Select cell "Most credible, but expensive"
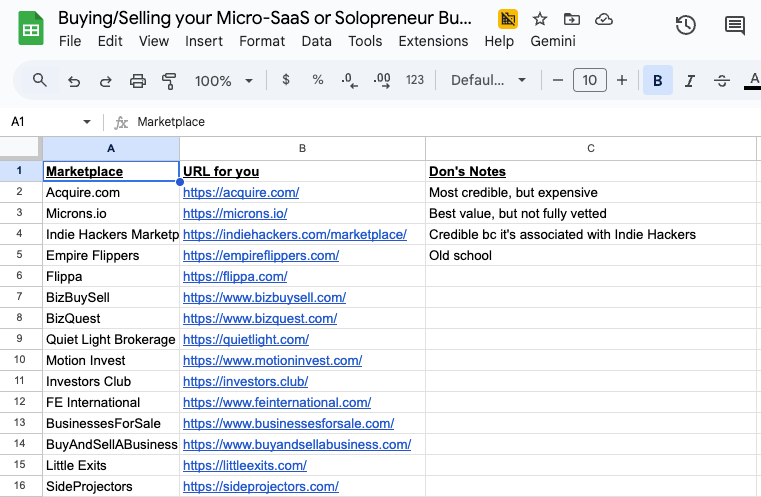This screenshot has height=497, width=761. coord(591,193)
